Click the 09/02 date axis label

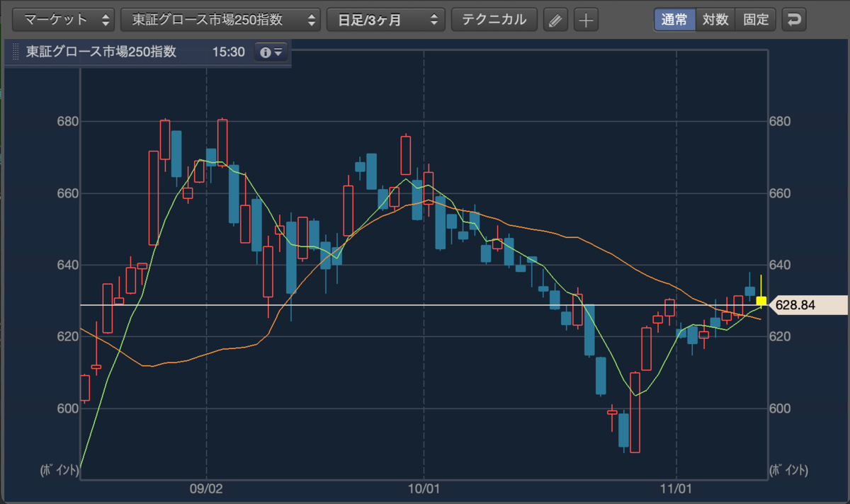206,488
